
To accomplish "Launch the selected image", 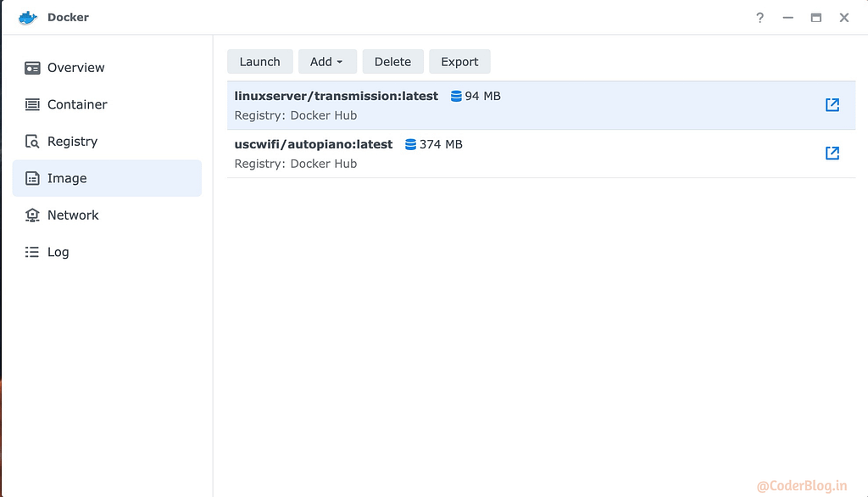I will tap(259, 62).
